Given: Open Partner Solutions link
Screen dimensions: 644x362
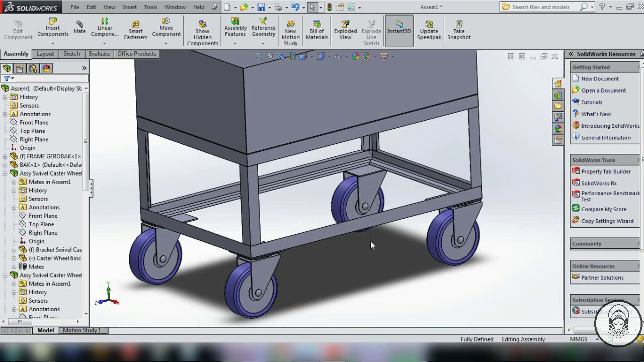Looking at the screenshot, I should (602, 278).
